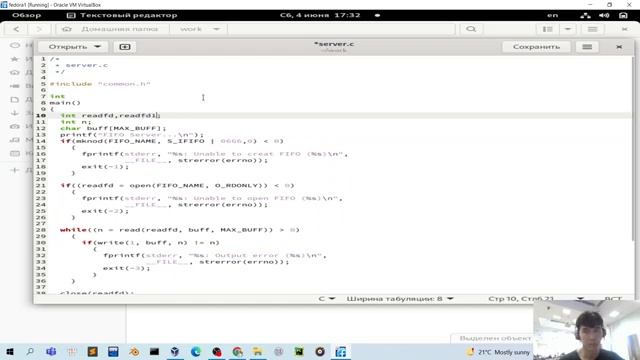Viewport: 640px width, 360px height.
Task: Switch the en keyboard layout indicator
Action: pos(553,16)
